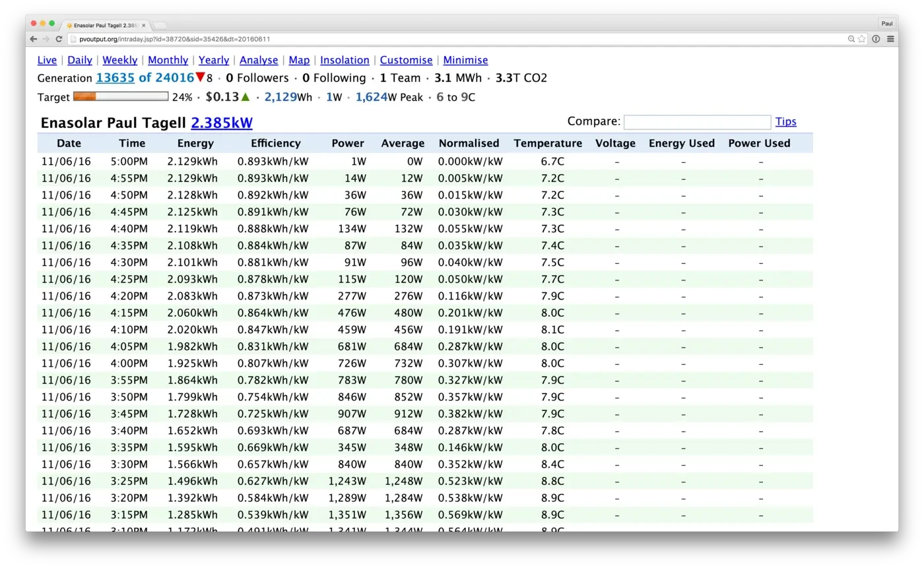The height and width of the screenshot is (568, 924).
Task: Click the 1 Team text
Action: coord(400,78)
